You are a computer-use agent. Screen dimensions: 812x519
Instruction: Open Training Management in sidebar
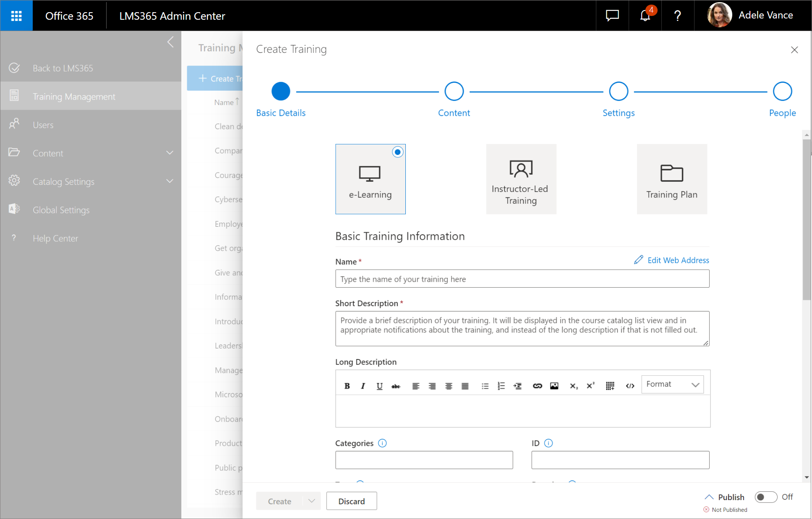(74, 97)
